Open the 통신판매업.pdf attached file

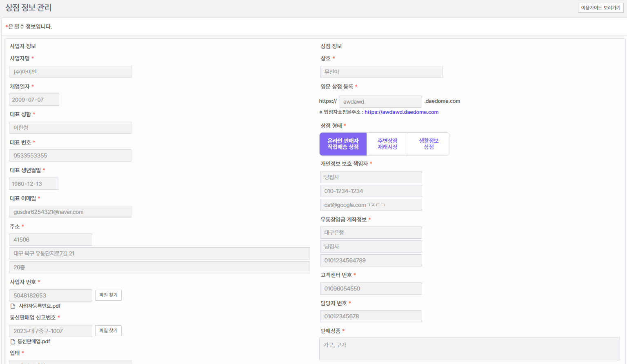coord(34,342)
